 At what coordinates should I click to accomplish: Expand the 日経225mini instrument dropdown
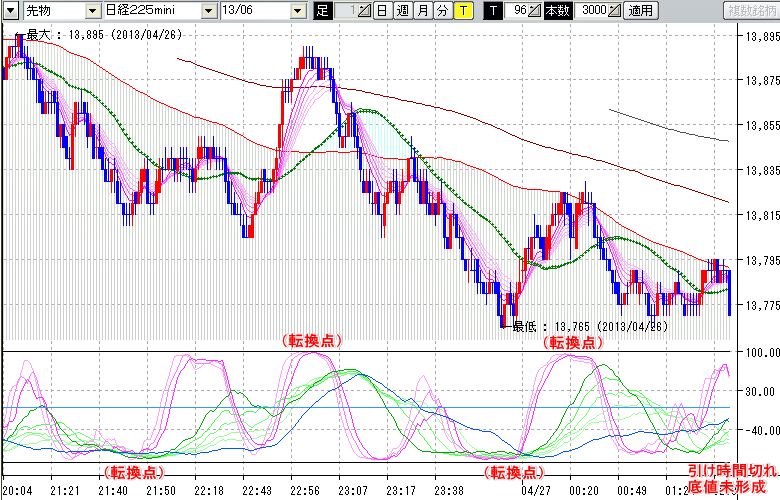click(208, 10)
